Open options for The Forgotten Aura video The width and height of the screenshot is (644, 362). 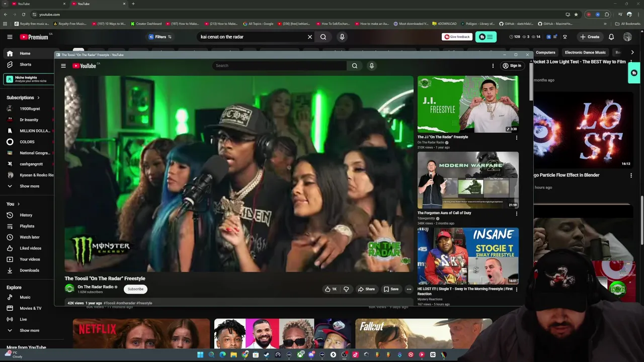coord(516,214)
